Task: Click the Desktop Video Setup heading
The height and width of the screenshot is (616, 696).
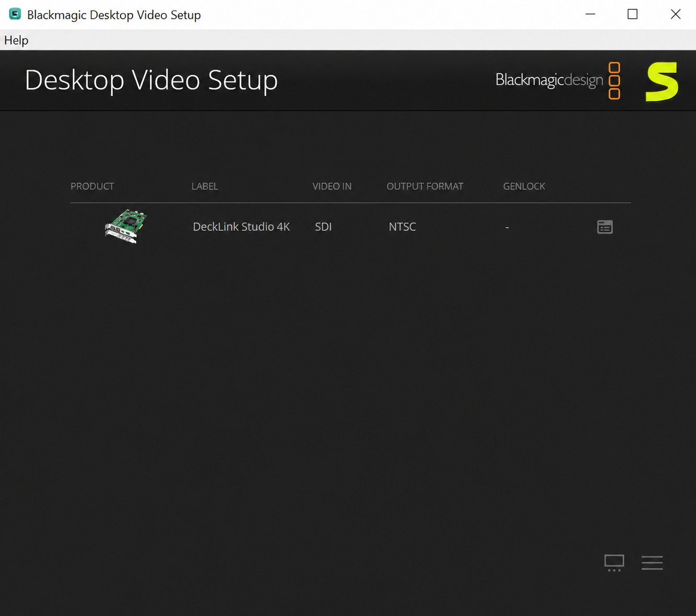Action: [151, 80]
